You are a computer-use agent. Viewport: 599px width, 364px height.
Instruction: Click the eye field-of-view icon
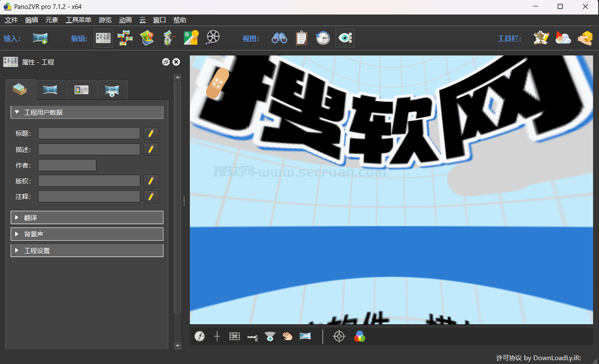pos(270,336)
